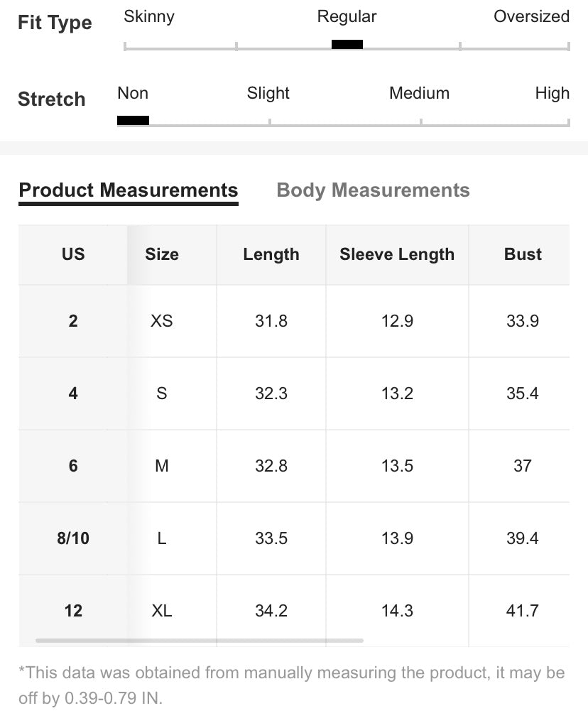Click the Sleeve Length column header

coord(397,254)
